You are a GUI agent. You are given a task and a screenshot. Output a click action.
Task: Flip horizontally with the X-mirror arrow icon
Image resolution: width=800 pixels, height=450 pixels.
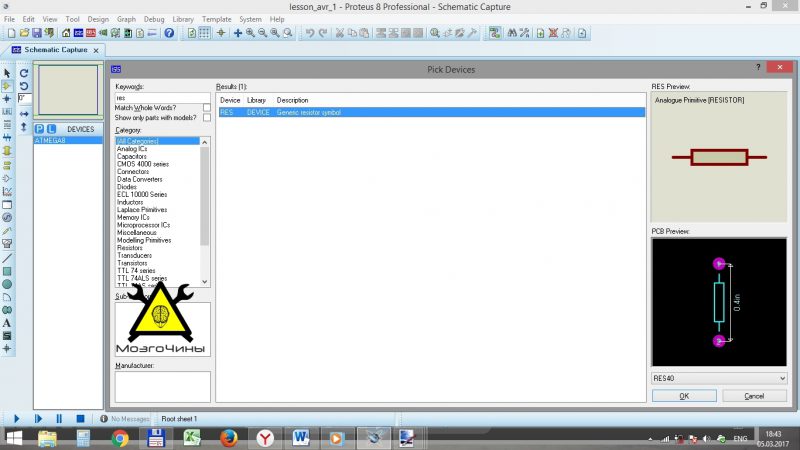tap(24, 114)
